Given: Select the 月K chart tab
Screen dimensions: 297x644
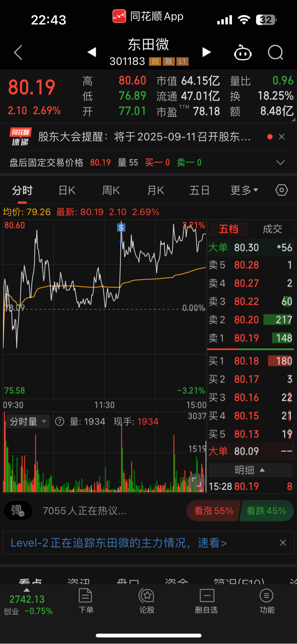Looking at the screenshot, I should (156, 191).
